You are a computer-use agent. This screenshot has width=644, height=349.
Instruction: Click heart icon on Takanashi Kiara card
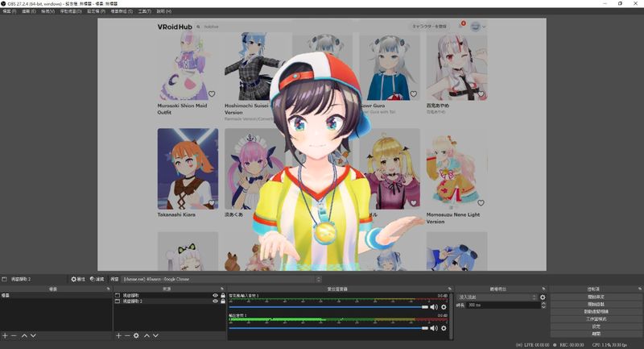coord(212,202)
